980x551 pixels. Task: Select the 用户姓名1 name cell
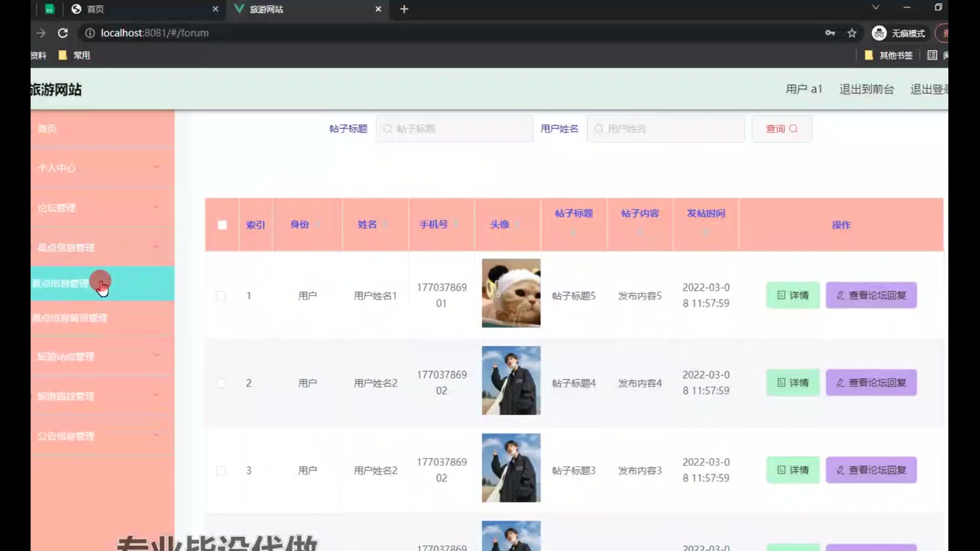(375, 296)
